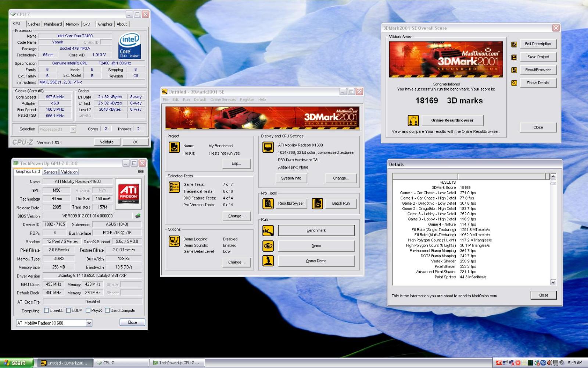Viewport: 588px width, 368px height.
Task: Click Change under Selected Tests
Action: 236,216
